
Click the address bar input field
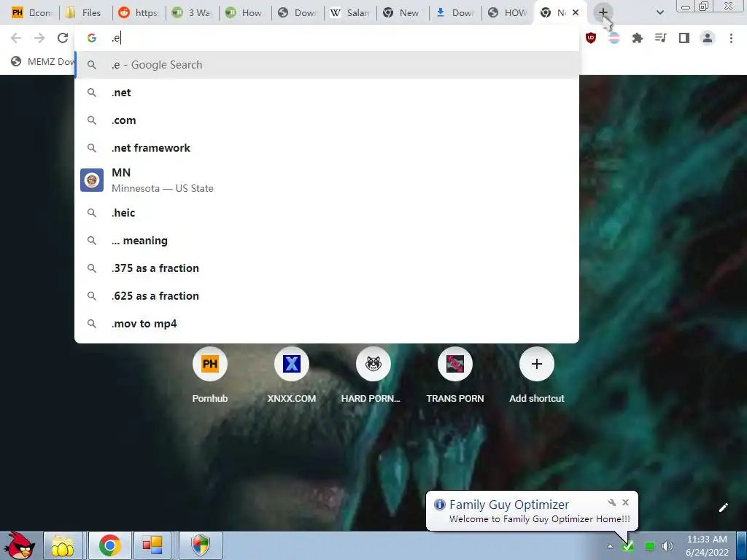coord(327,38)
